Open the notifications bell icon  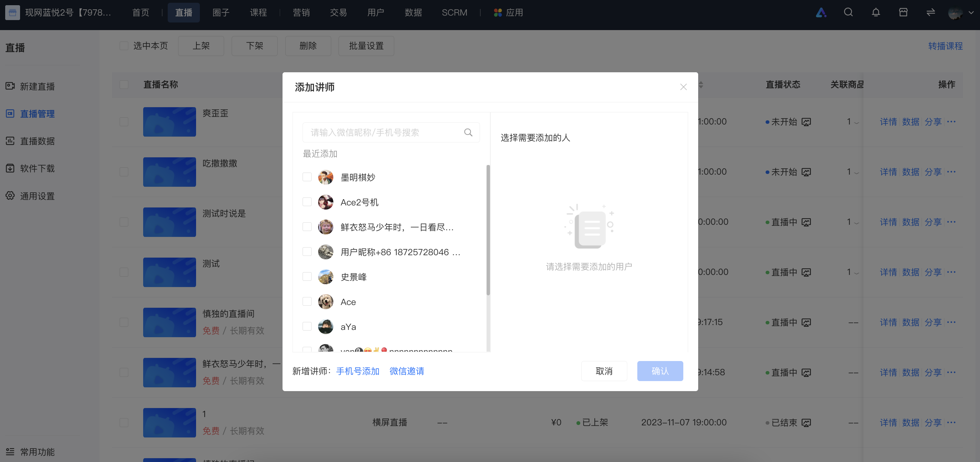pos(876,12)
